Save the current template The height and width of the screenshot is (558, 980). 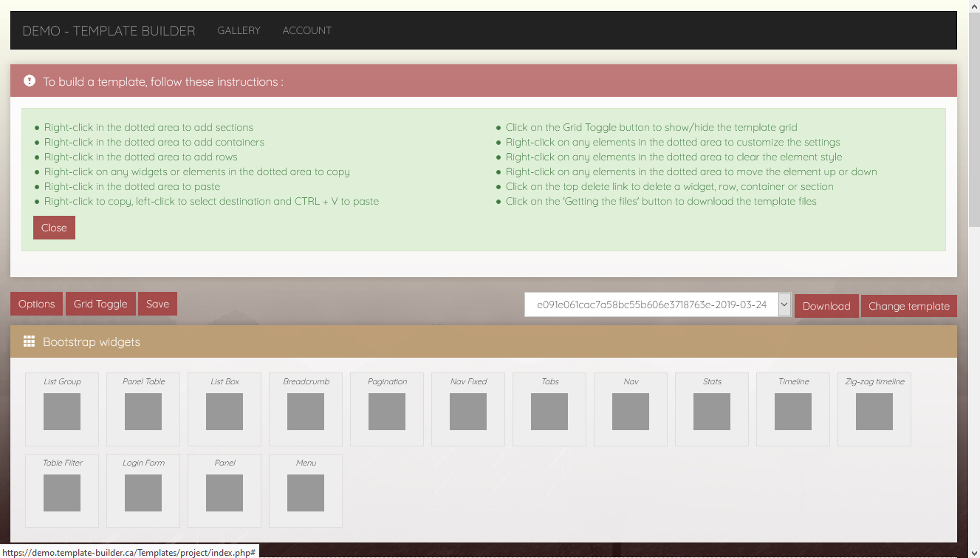pos(157,304)
